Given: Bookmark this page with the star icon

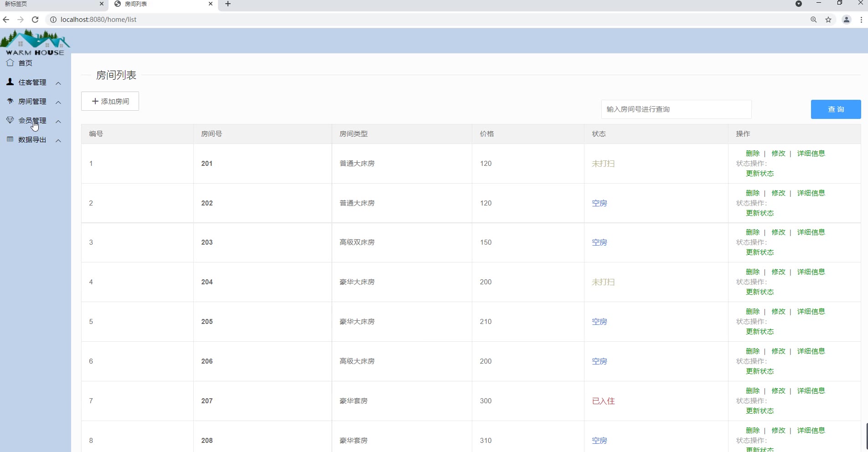Looking at the screenshot, I should [x=828, y=20].
